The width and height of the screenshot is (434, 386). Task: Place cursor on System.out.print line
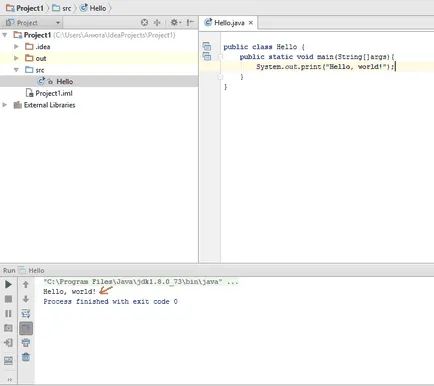tap(325, 67)
